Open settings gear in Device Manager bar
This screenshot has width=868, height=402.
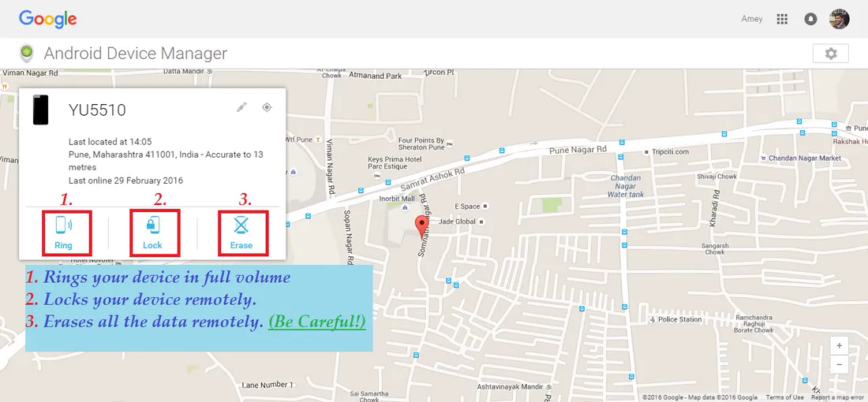pos(830,54)
